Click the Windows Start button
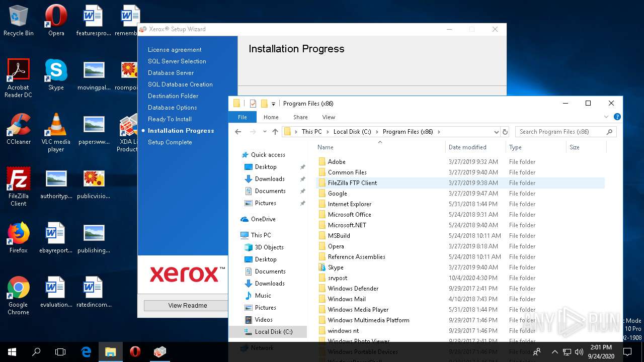The image size is (644, 362). point(12,352)
